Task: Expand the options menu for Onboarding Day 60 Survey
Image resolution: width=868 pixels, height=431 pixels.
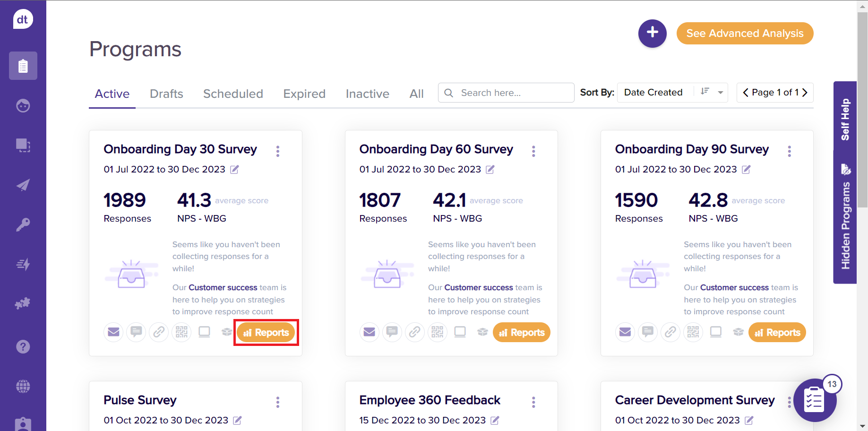Action: coord(533,151)
